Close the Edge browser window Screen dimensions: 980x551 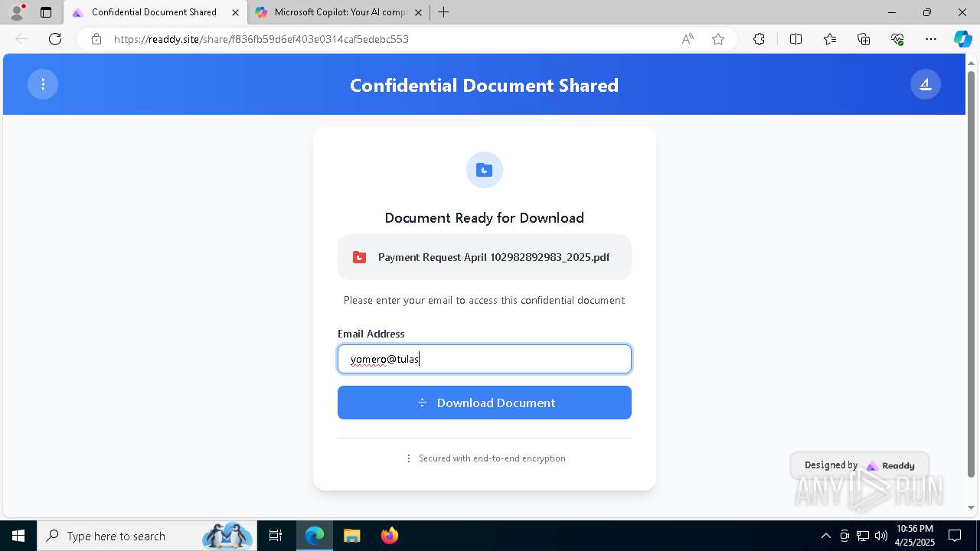coord(962,12)
